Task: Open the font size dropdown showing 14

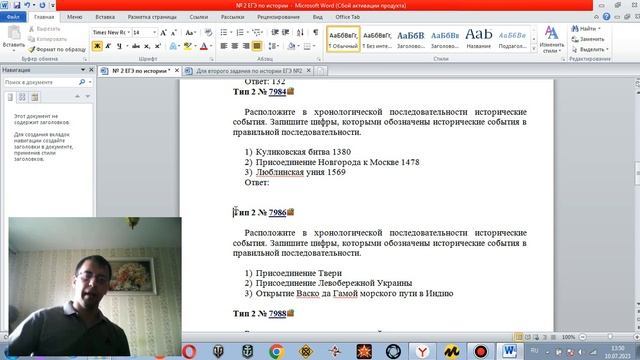Action: click(154, 32)
